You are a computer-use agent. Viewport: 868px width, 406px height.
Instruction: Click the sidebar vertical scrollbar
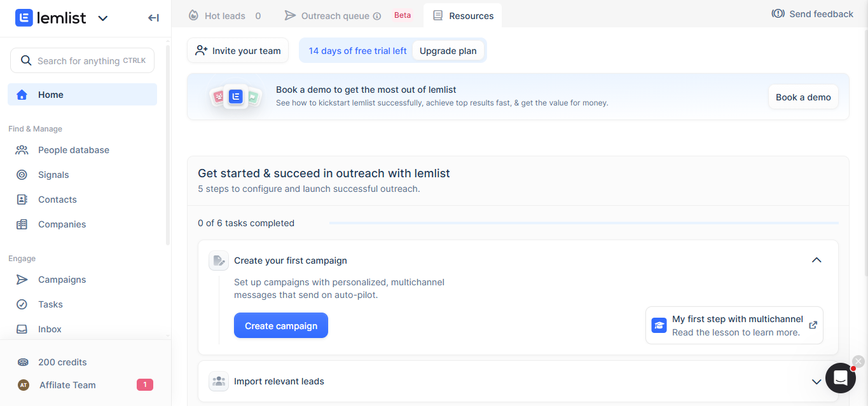click(x=168, y=146)
